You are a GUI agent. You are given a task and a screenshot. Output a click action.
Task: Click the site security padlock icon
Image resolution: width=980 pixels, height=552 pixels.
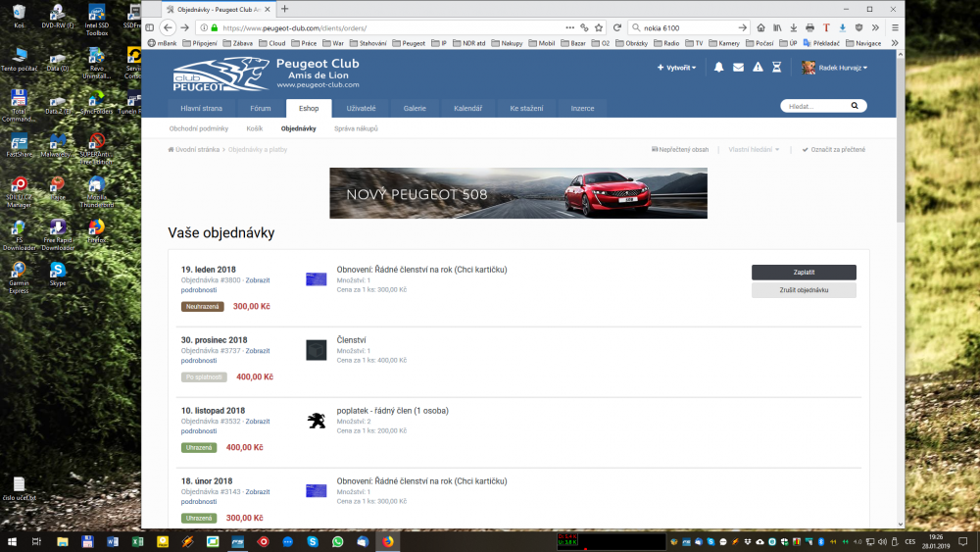click(x=215, y=27)
